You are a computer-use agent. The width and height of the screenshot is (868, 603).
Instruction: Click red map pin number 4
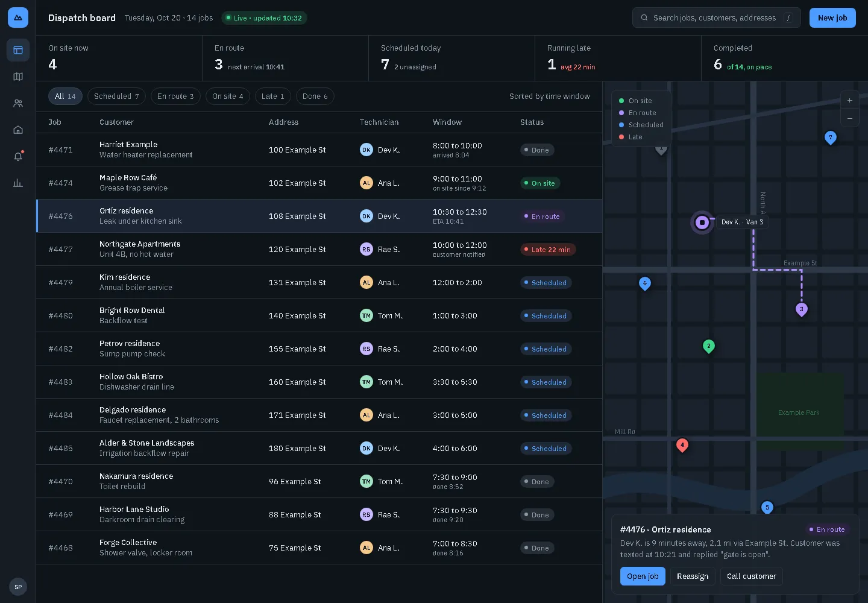[x=682, y=446]
